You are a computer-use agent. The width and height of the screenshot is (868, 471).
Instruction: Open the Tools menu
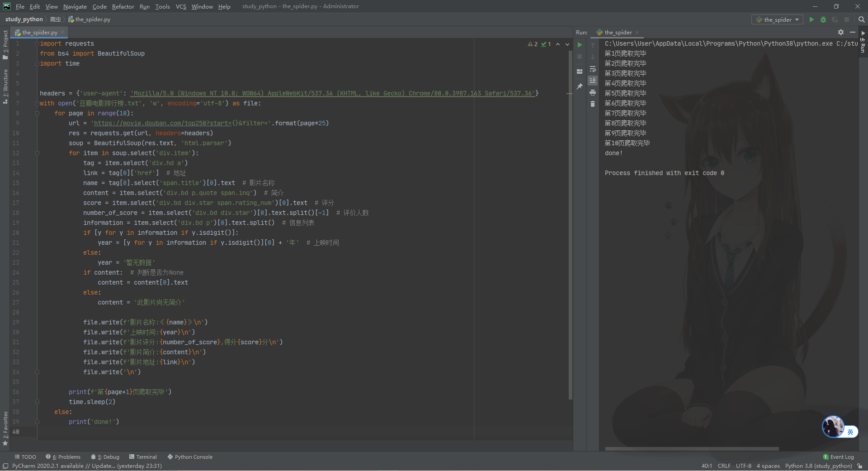click(x=162, y=6)
